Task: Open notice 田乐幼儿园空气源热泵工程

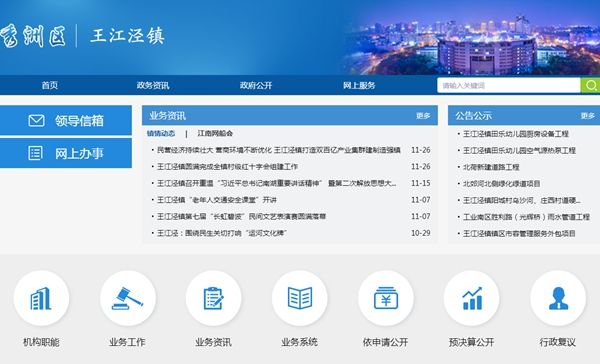Action: tap(519, 150)
